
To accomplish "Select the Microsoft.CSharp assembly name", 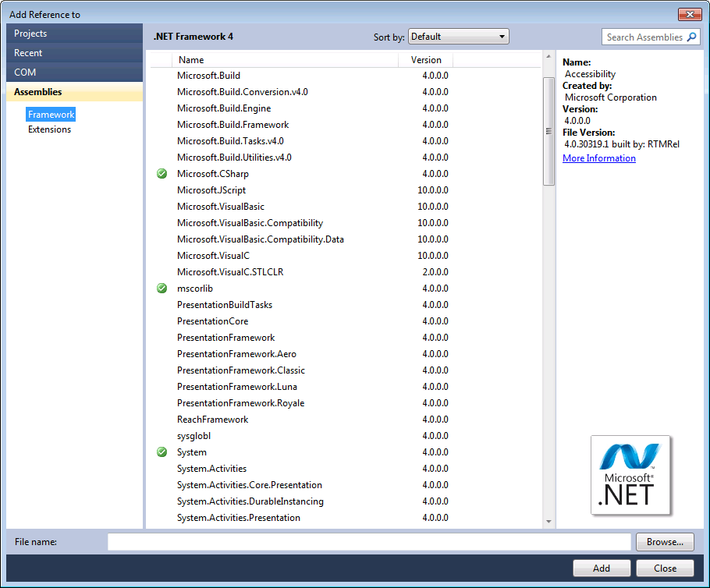I will point(212,174).
